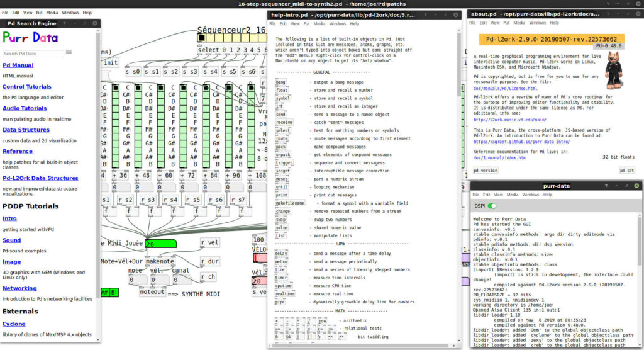
Task: Select the first step cell of Séquenceur2 radio
Action: point(201,38)
